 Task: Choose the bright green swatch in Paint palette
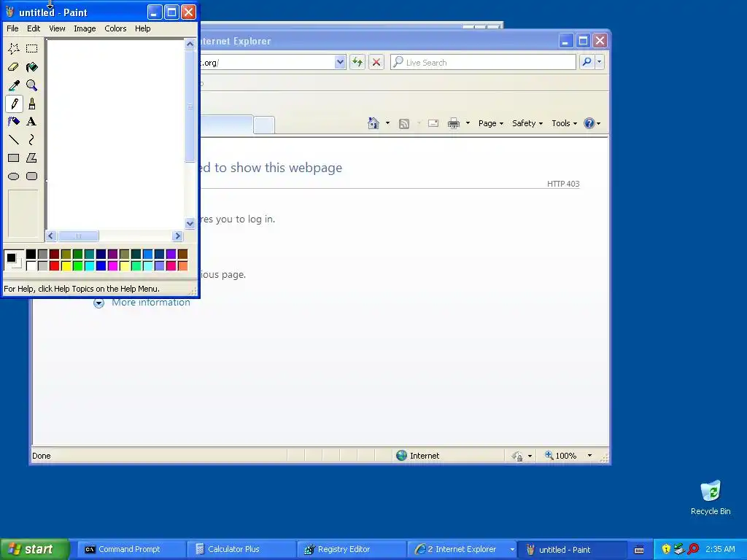(x=77, y=265)
